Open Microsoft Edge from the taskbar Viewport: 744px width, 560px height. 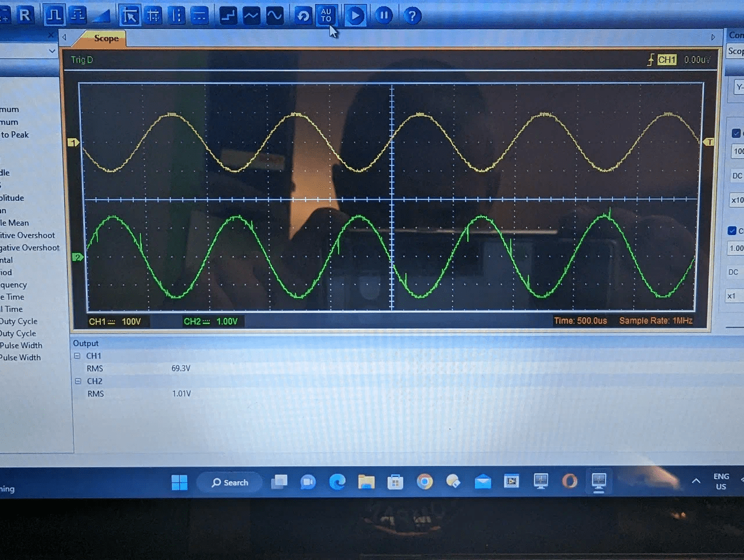point(337,482)
